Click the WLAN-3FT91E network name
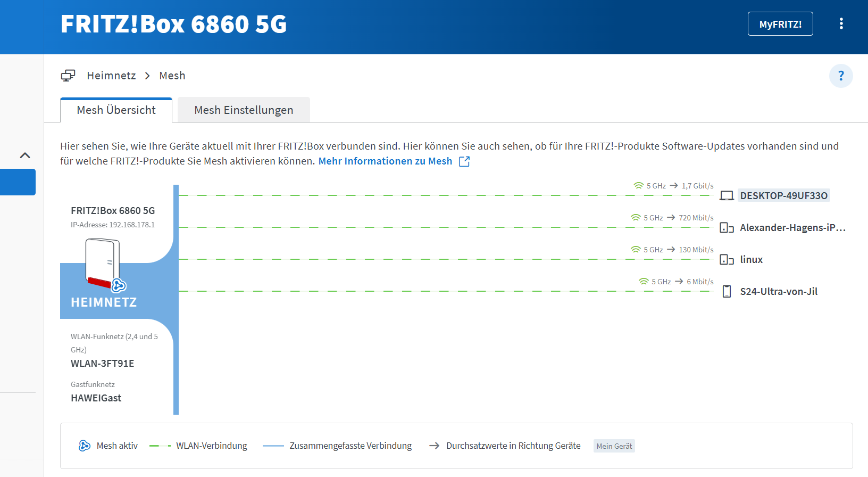 102,364
